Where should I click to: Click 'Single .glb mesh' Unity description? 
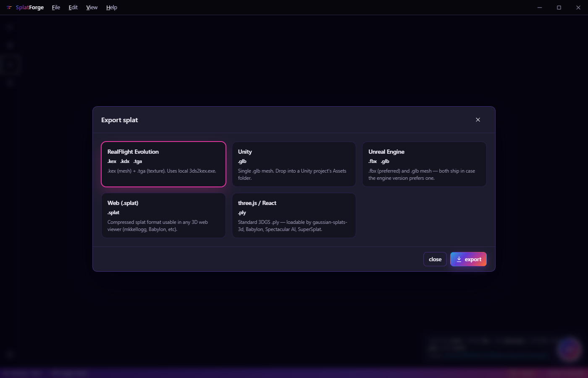(292, 174)
